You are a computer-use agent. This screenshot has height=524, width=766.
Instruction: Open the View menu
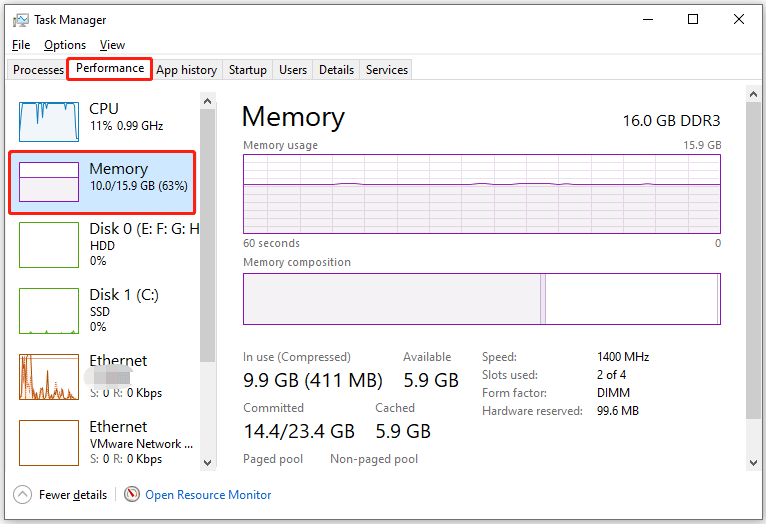click(112, 45)
